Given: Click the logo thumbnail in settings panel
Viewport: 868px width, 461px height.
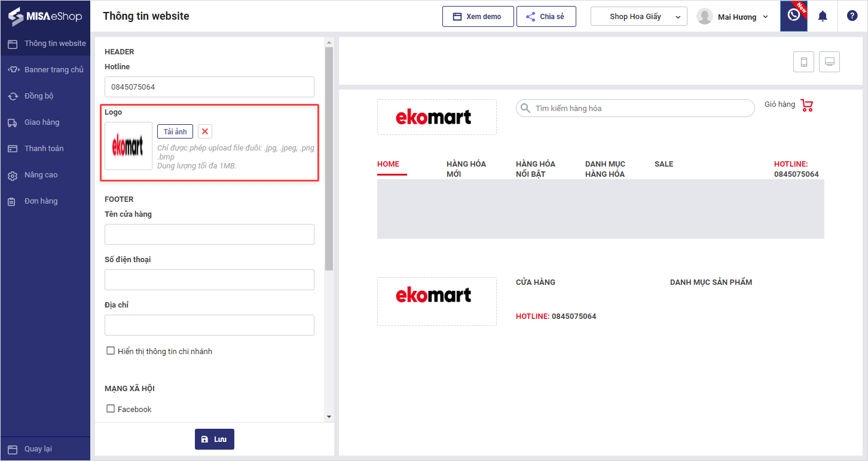Looking at the screenshot, I should pos(129,146).
